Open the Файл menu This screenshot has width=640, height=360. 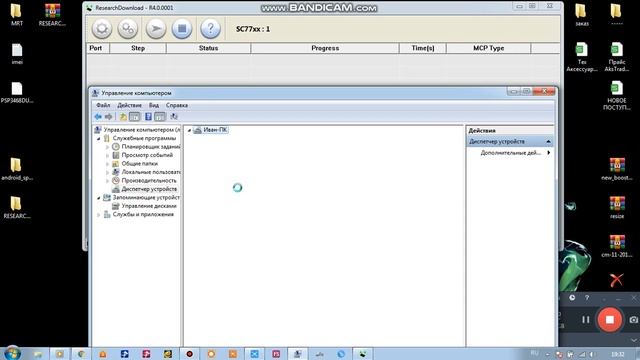click(x=103, y=105)
